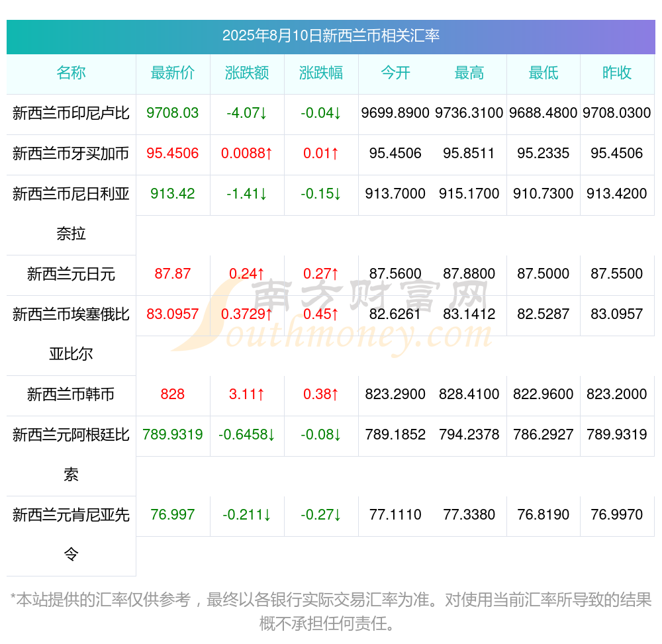Click low value 9688.4800
Image resolution: width=662 pixels, height=644 pixels.
point(544,113)
